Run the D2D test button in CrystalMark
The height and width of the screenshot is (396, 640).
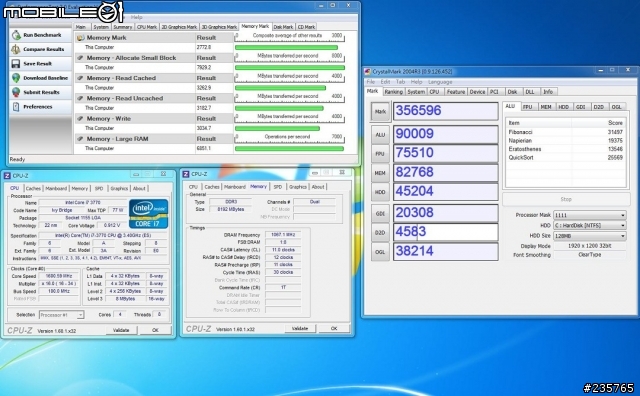click(x=380, y=233)
